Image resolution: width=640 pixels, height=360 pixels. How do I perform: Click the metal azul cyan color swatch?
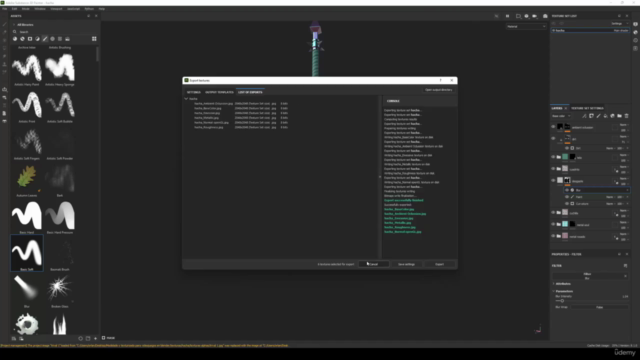pos(565,224)
